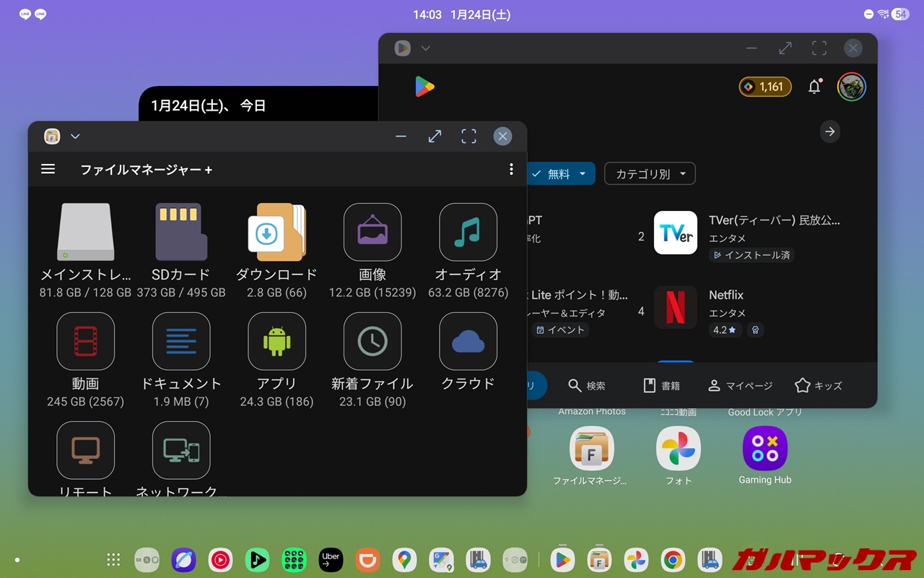Image resolution: width=924 pixels, height=578 pixels.
Task: Open the Documents category
Action: point(180,342)
